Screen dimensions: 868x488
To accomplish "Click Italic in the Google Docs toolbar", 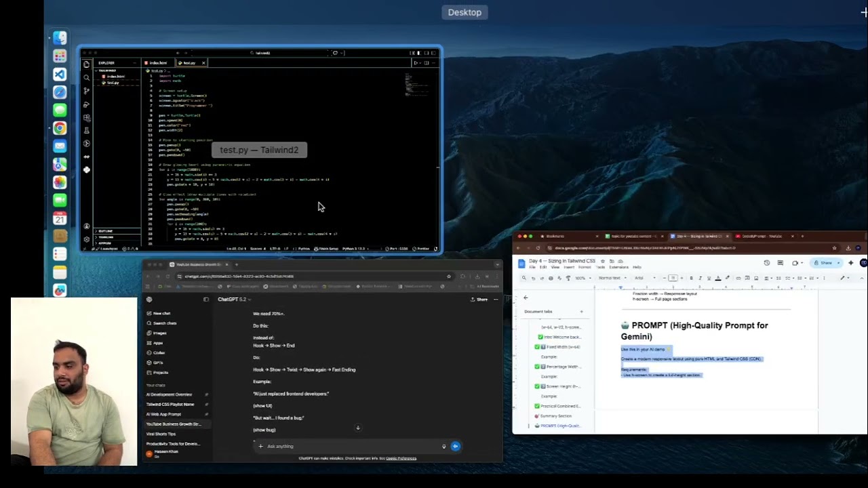I will point(701,278).
